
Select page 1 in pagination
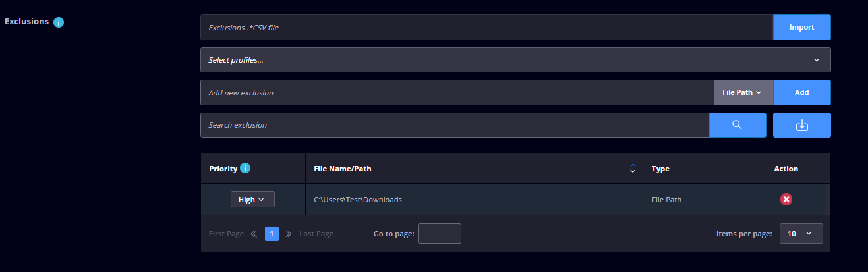tap(272, 234)
